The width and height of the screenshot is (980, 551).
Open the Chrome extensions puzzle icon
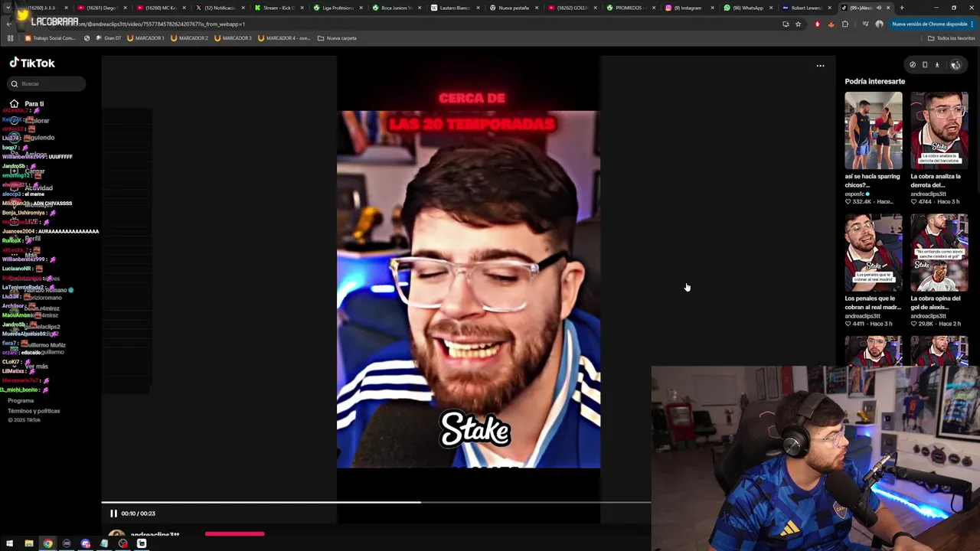(x=845, y=24)
